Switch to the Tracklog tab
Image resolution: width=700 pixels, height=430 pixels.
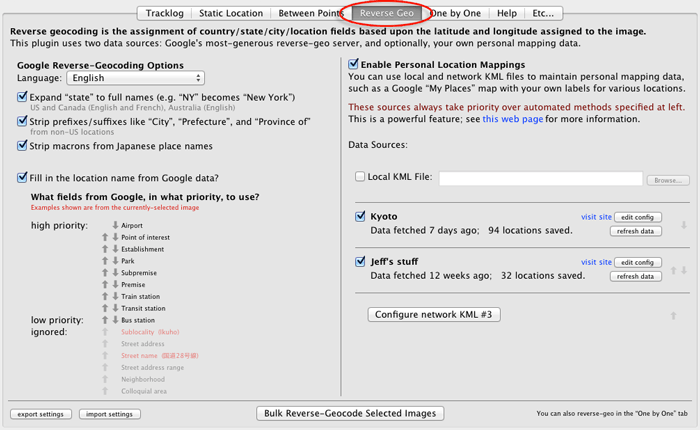pos(164,13)
